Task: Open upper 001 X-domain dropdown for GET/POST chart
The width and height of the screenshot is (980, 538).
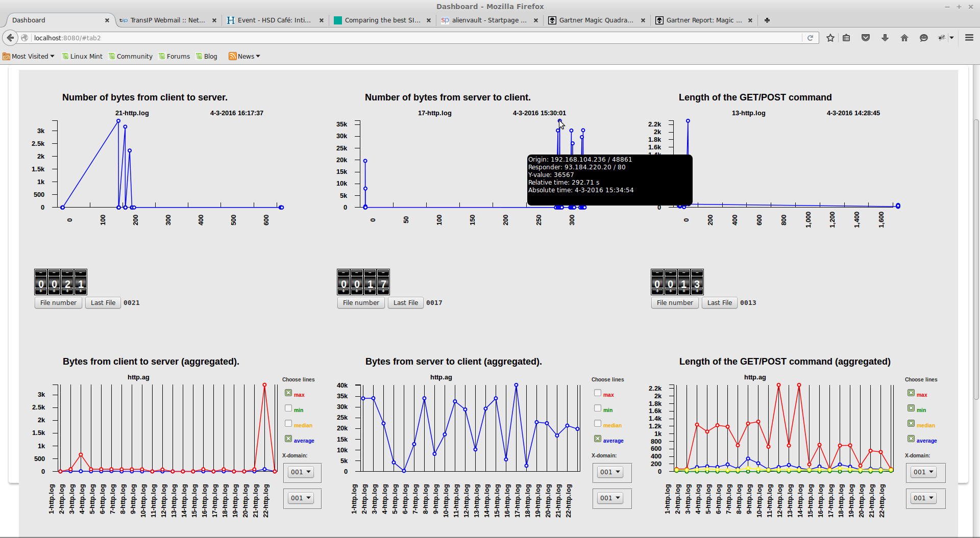Action: click(x=923, y=472)
